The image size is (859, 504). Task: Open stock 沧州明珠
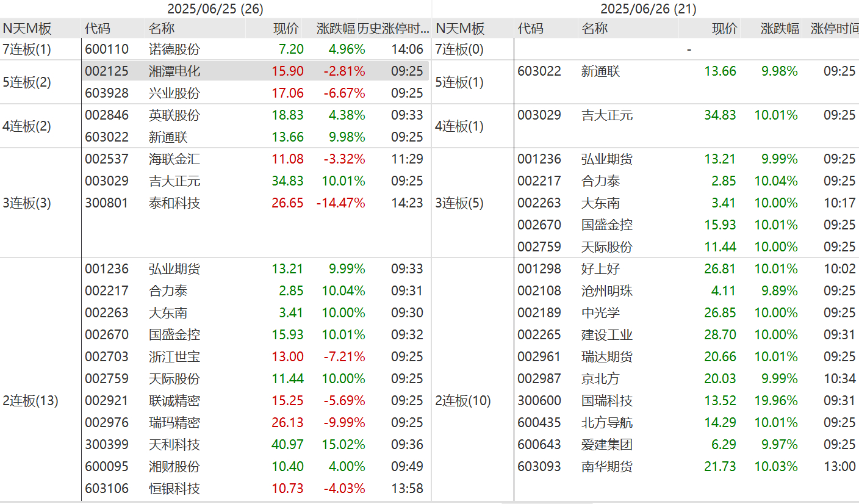pos(607,291)
